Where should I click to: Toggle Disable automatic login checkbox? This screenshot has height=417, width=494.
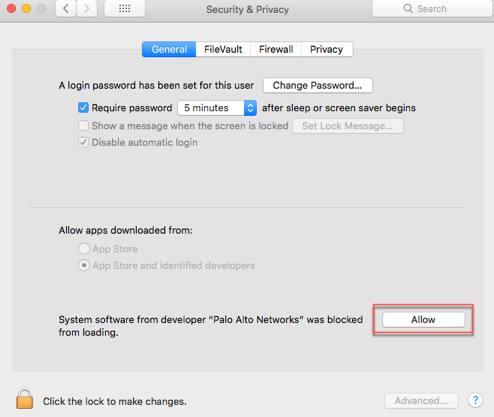(x=83, y=142)
